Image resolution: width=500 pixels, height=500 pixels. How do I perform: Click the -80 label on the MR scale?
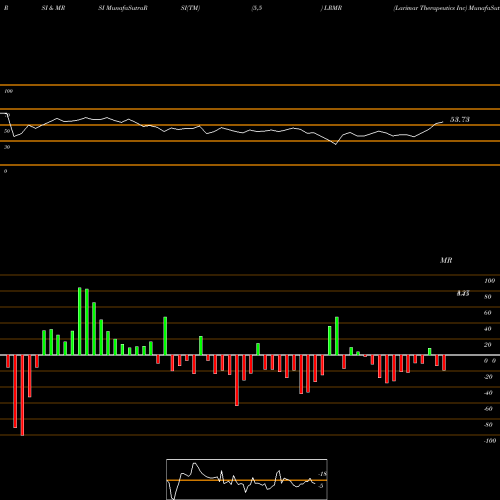coord(488,425)
